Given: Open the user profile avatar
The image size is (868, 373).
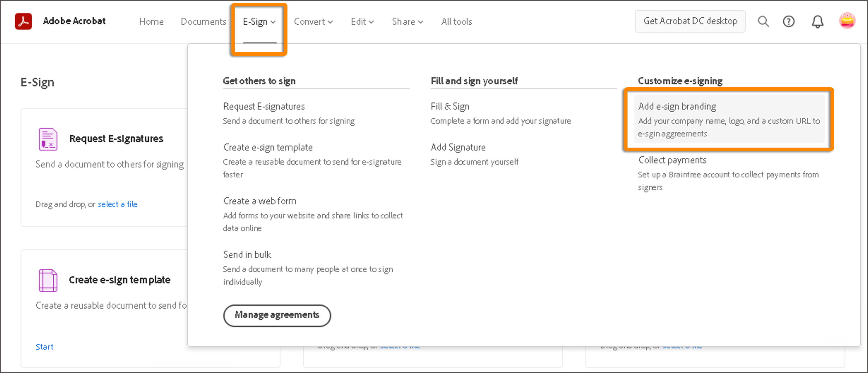Looking at the screenshot, I should [x=847, y=21].
